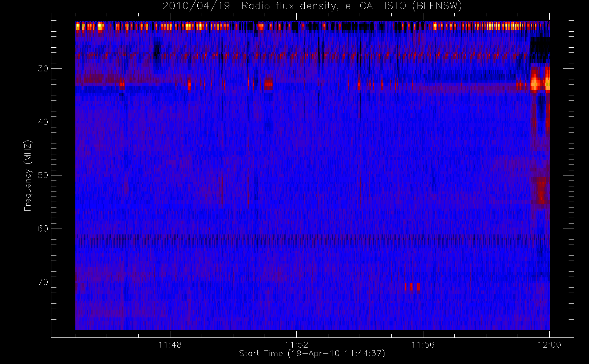Click the 60 frequency tick label
This screenshot has height=364, width=589.
[x=43, y=229]
